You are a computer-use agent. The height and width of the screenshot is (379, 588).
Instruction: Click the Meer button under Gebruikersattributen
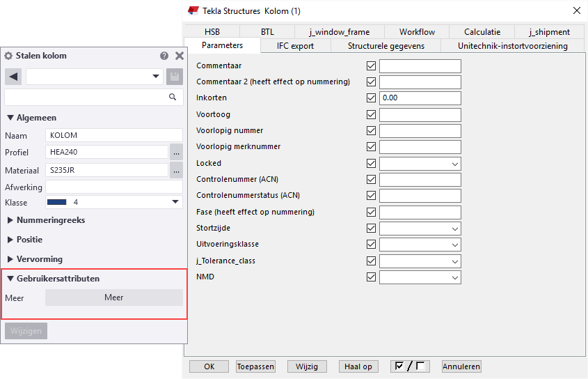click(114, 297)
